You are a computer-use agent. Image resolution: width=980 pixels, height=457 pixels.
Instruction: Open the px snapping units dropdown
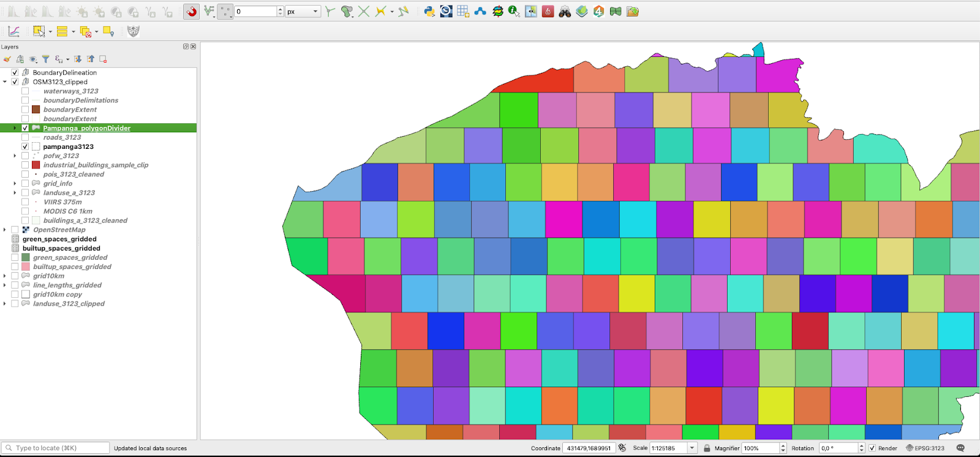coord(303,12)
